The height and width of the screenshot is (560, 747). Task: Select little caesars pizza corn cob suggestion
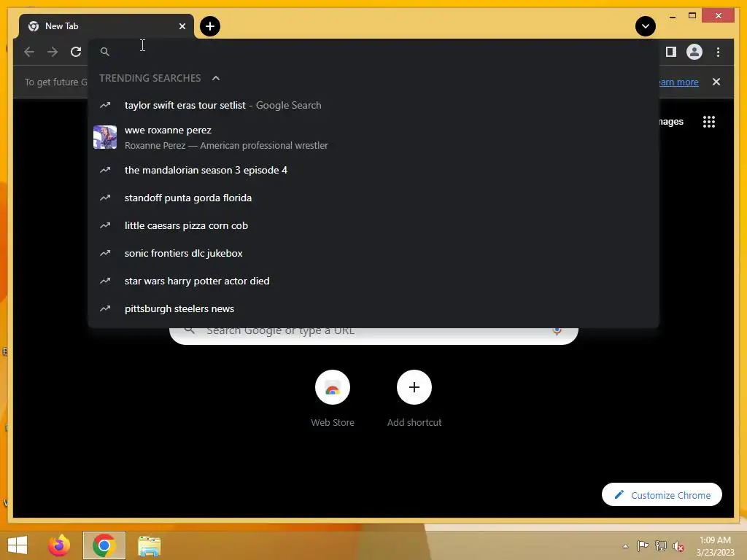point(373,225)
